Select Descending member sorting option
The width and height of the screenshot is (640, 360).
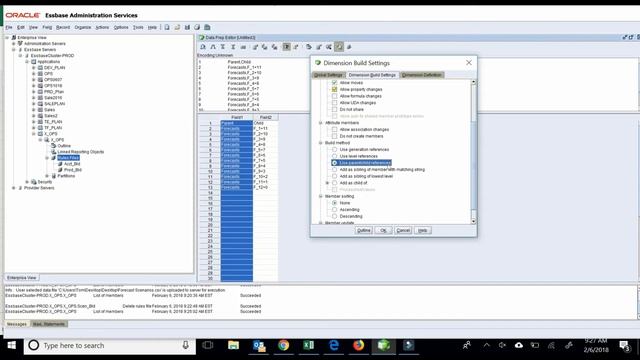[334, 216]
